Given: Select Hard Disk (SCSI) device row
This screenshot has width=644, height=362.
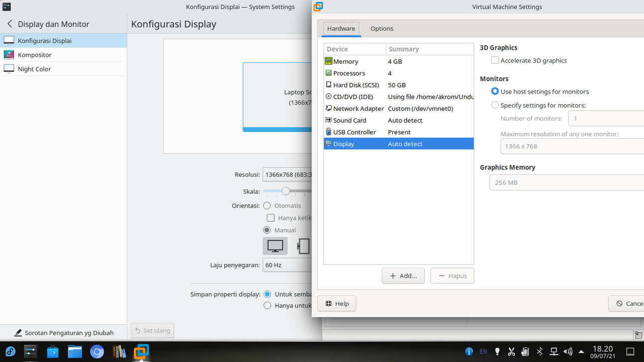Looking at the screenshot, I should (398, 85).
